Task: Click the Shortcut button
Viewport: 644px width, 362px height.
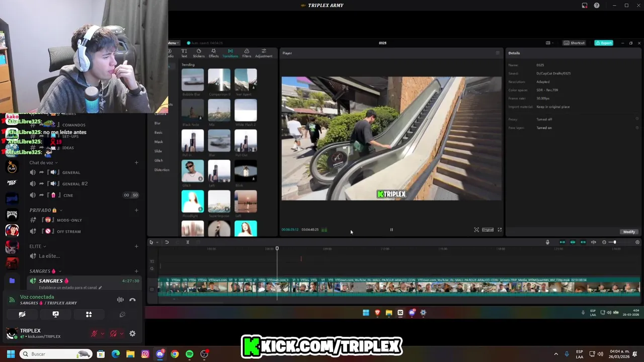Action: (574, 43)
